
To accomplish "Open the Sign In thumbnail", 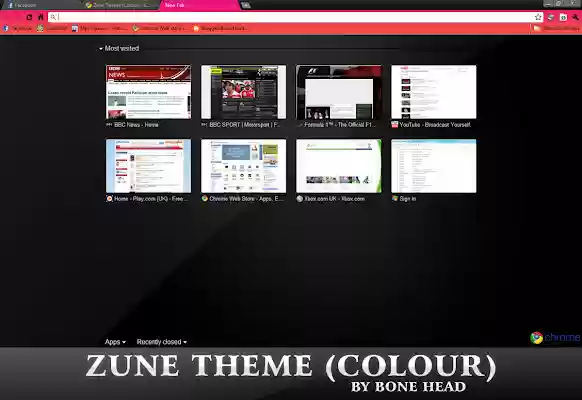I will [x=434, y=166].
